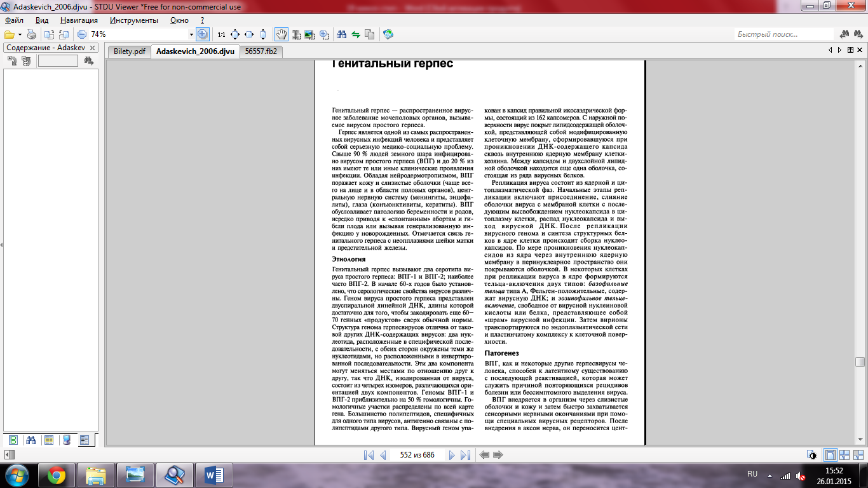This screenshot has height=488, width=868.
Task: Show the thumbnails panel tab icon
Action: point(13,440)
